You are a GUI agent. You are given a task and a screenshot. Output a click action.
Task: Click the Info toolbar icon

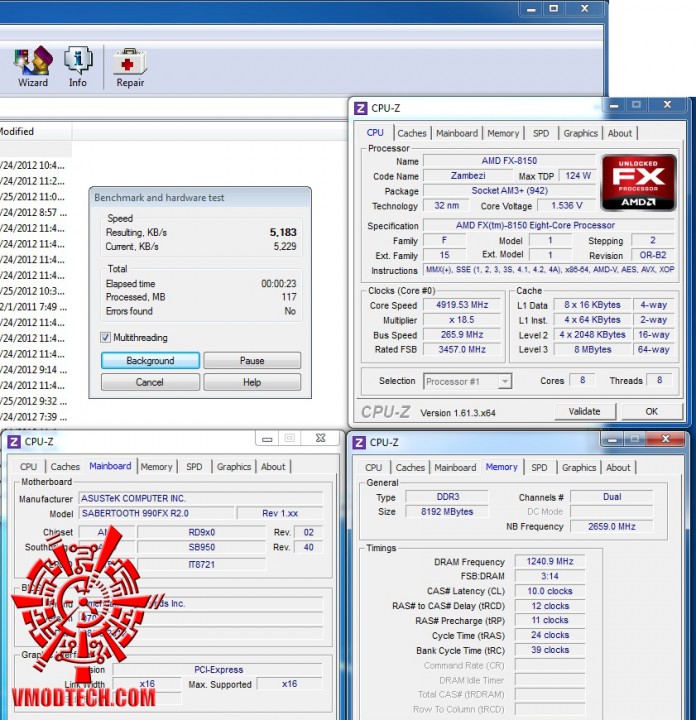78,67
